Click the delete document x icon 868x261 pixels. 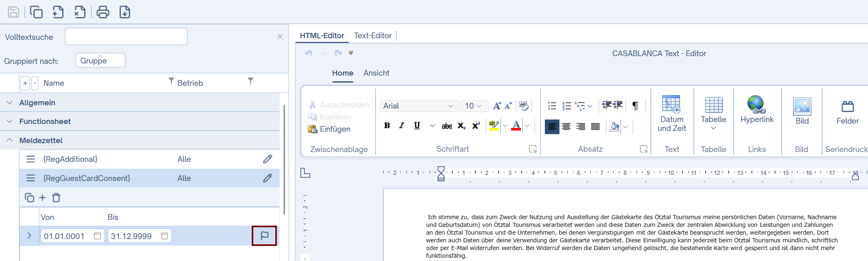click(80, 12)
